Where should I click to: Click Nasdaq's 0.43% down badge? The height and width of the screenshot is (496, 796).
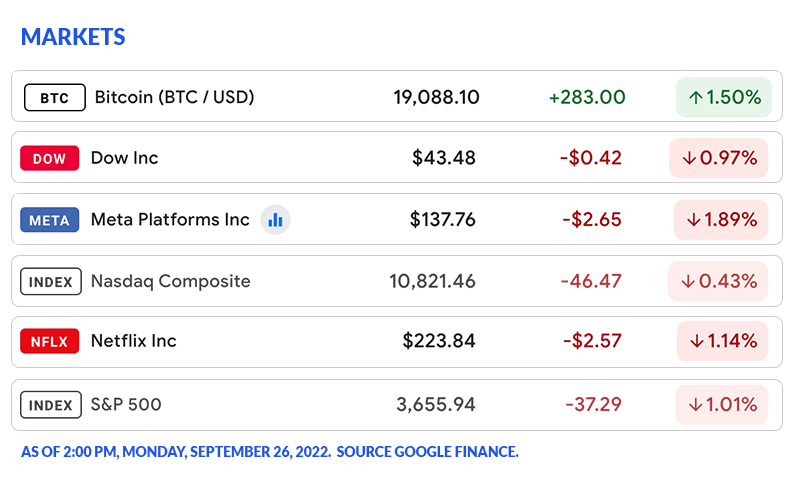719,282
